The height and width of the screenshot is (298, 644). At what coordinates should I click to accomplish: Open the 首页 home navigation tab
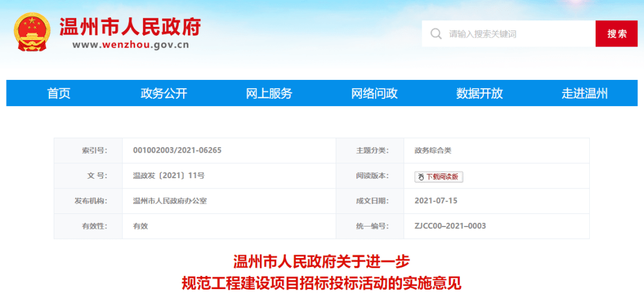click(59, 94)
